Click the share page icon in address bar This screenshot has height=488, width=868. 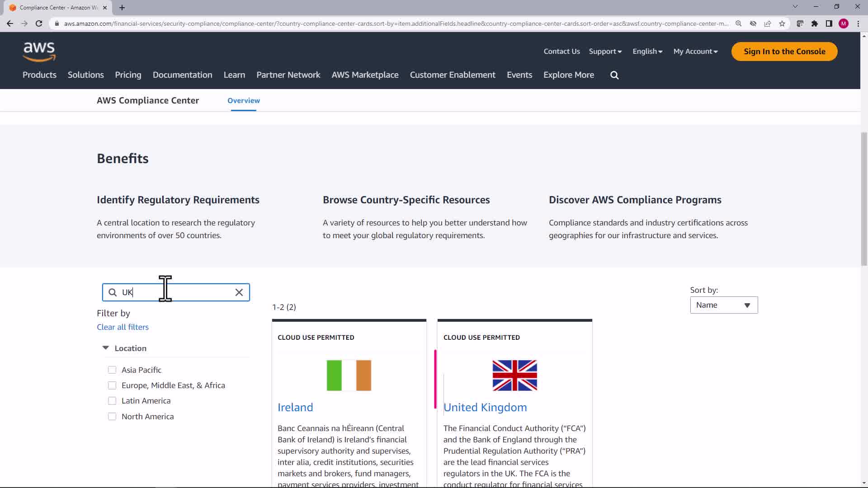768,23
